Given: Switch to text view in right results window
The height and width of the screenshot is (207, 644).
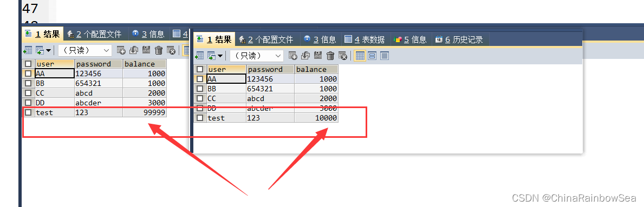Looking at the screenshot, I should [x=385, y=55].
